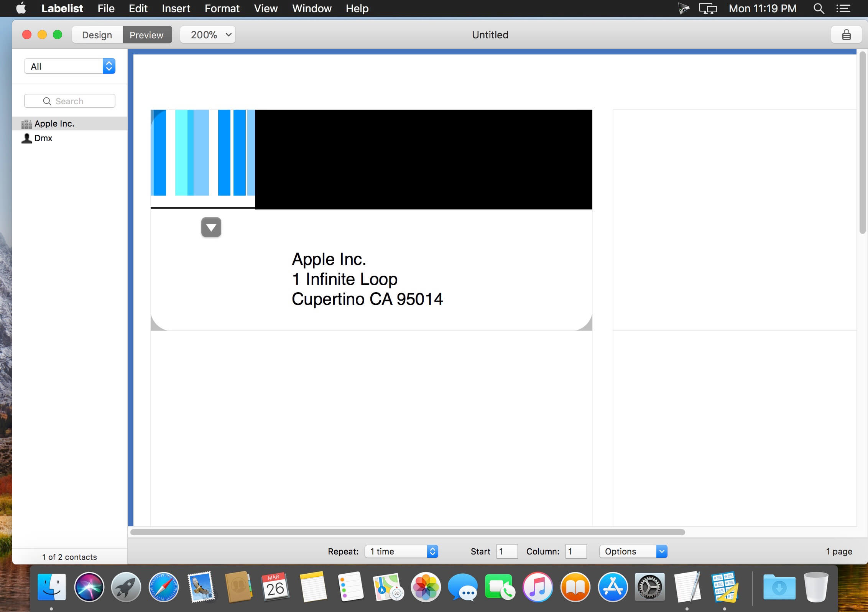Click the Column number field
Viewport: 868px width, 612px height.
point(576,551)
